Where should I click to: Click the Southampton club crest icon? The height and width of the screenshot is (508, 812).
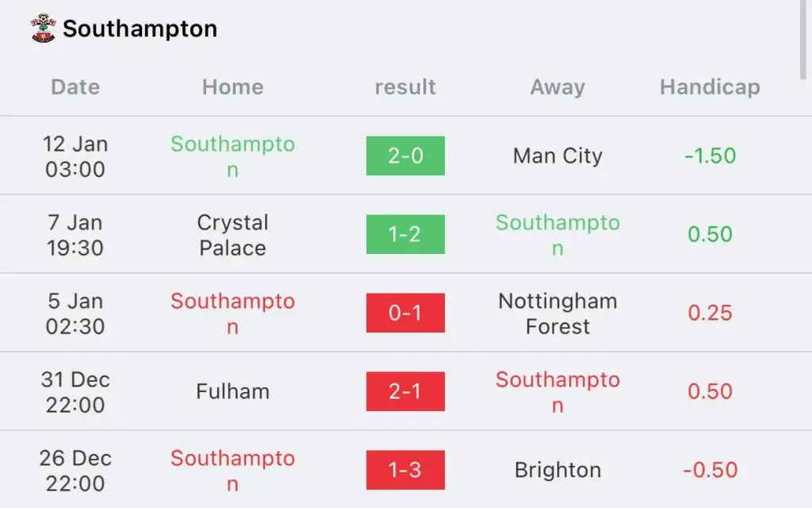[43, 29]
